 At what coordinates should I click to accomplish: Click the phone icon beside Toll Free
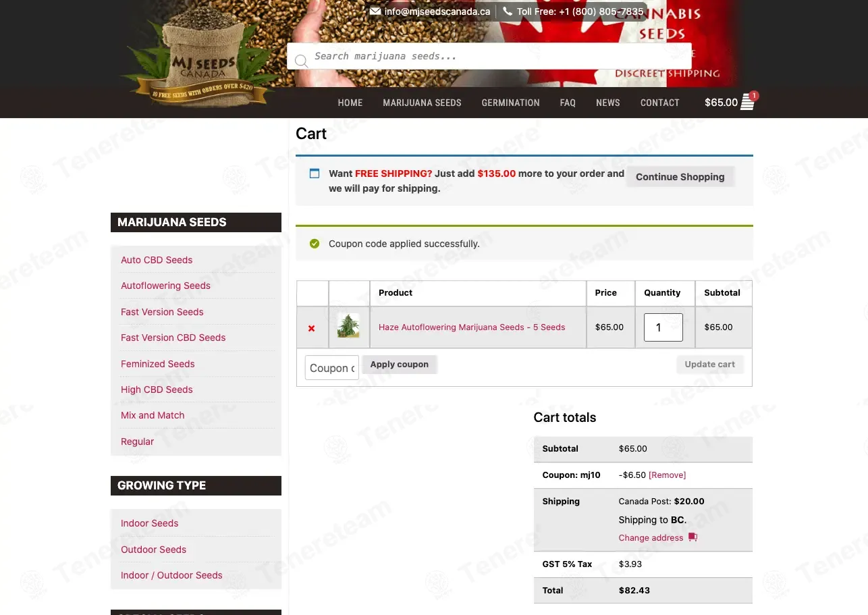(508, 11)
